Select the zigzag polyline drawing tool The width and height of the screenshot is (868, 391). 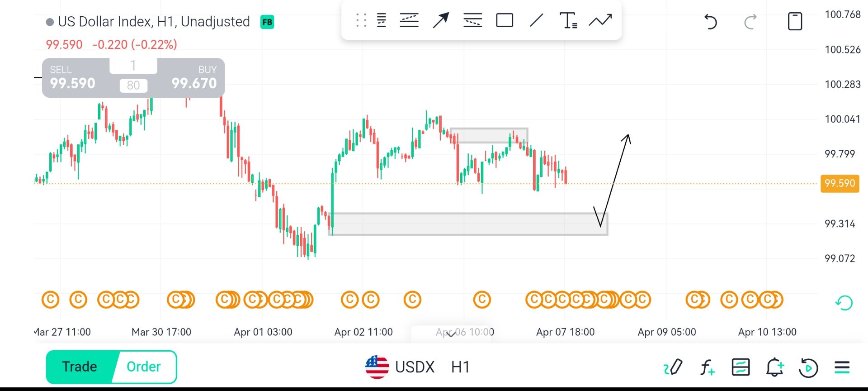click(x=600, y=21)
